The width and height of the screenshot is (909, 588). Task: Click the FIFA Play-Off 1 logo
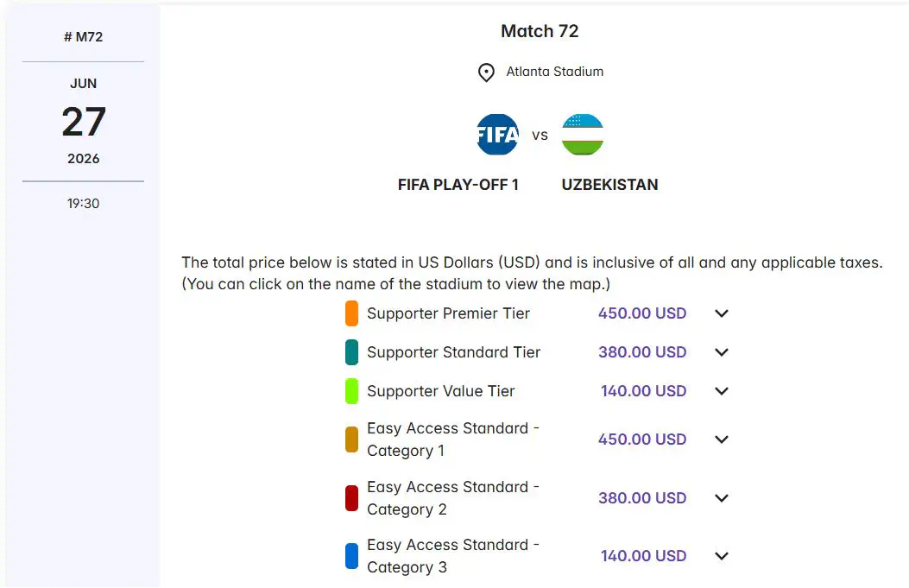click(498, 135)
